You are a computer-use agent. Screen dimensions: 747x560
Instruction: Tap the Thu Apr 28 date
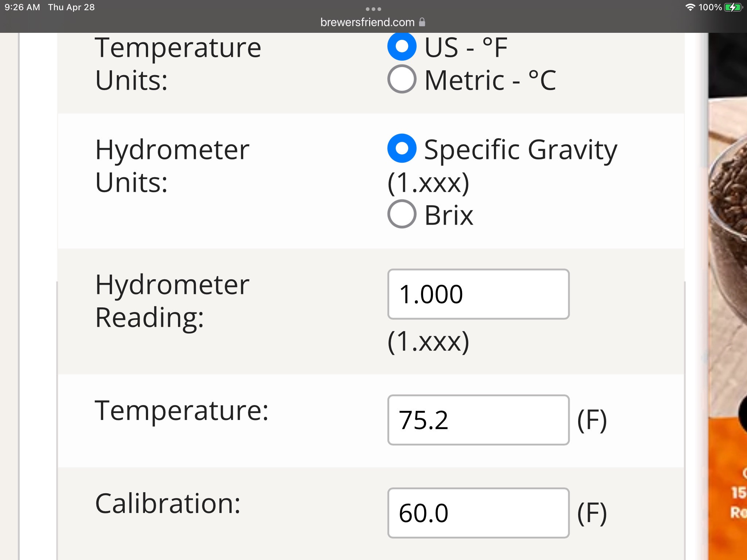71,7
